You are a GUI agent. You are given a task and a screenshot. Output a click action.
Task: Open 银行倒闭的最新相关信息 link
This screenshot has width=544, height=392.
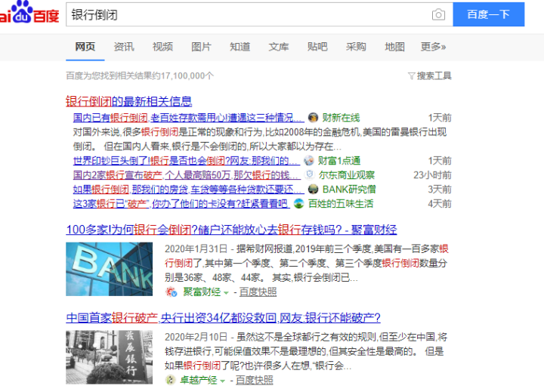pos(128,101)
